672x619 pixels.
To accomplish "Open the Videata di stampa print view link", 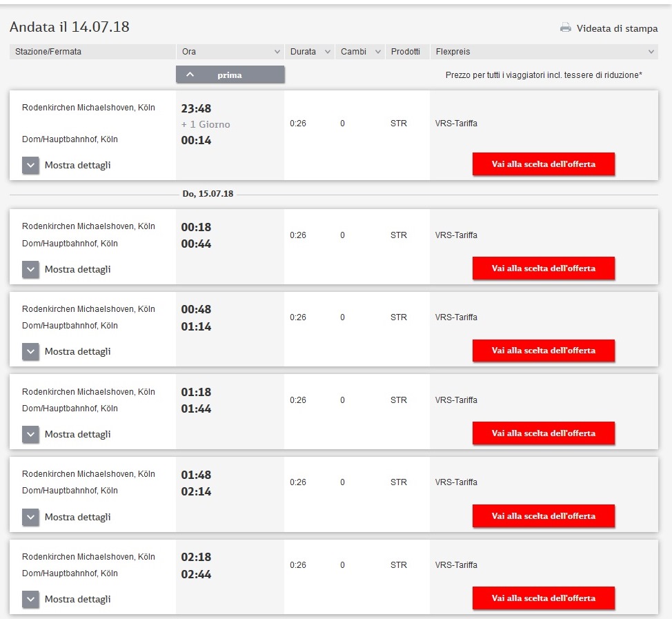I will [617, 29].
